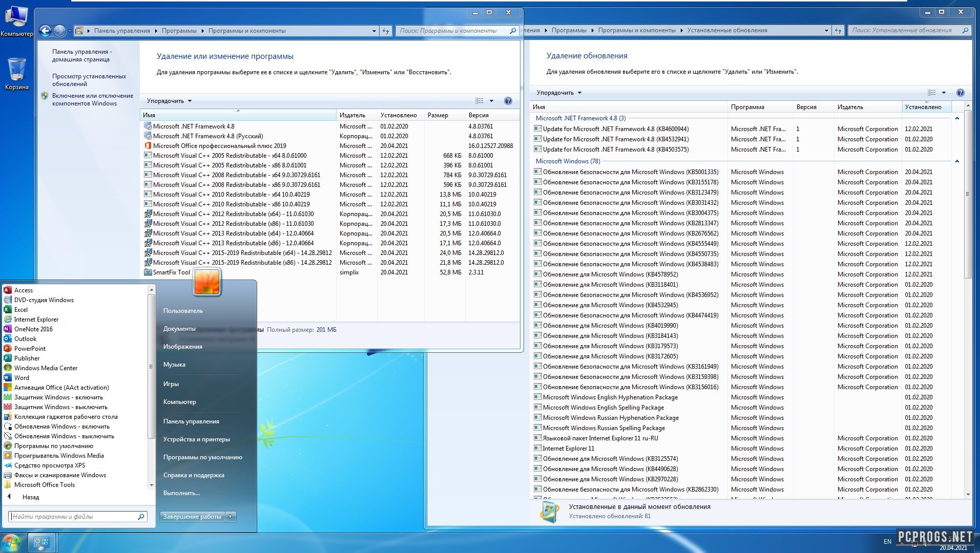The image size is (980, 553).
Task: Collapse the Microsoft Windows (78) group
Action: click(956, 161)
